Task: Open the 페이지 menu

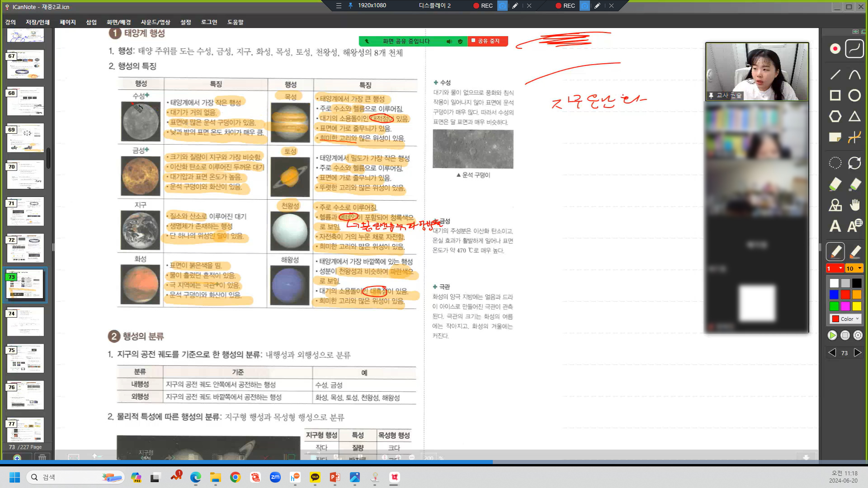Action: click(68, 22)
